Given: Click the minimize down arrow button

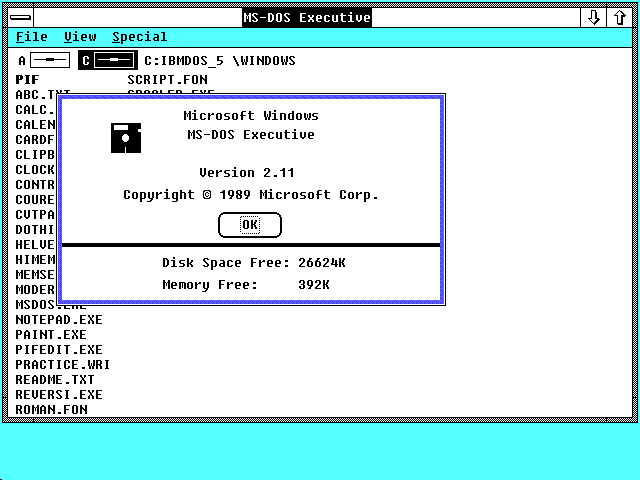Looking at the screenshot, I should [594, 17].
